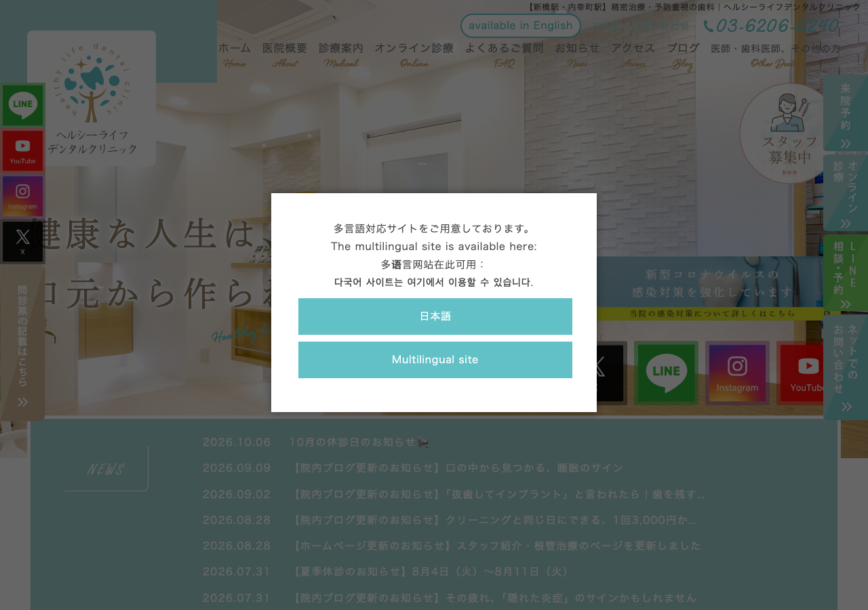The width and height of the screenshot is (868, 610).
Task: Open the 来院予約 side tab
Action: pyautogui.click(x=846, y=113)
